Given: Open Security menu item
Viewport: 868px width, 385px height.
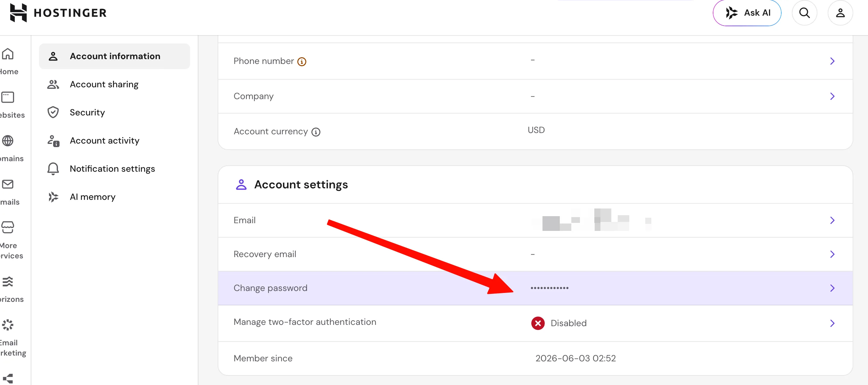Looking at the screenshot, I should [115, 113].
